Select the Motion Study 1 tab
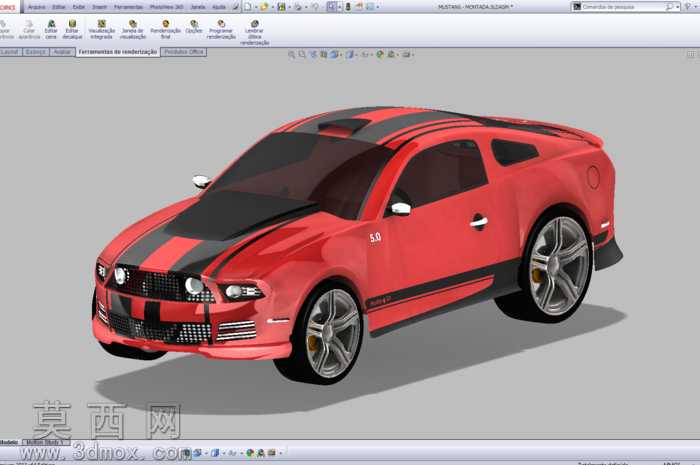 coord(46,442)
